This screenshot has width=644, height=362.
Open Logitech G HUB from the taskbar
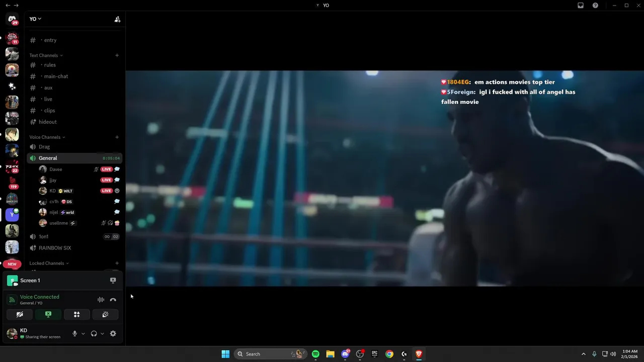tap(404, 354)
